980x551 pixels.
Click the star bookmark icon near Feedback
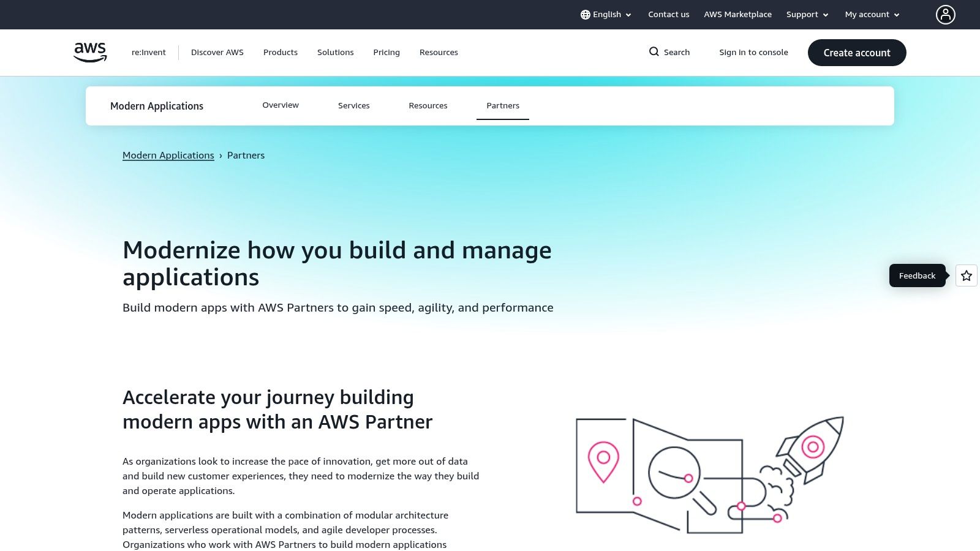(966, 275)
